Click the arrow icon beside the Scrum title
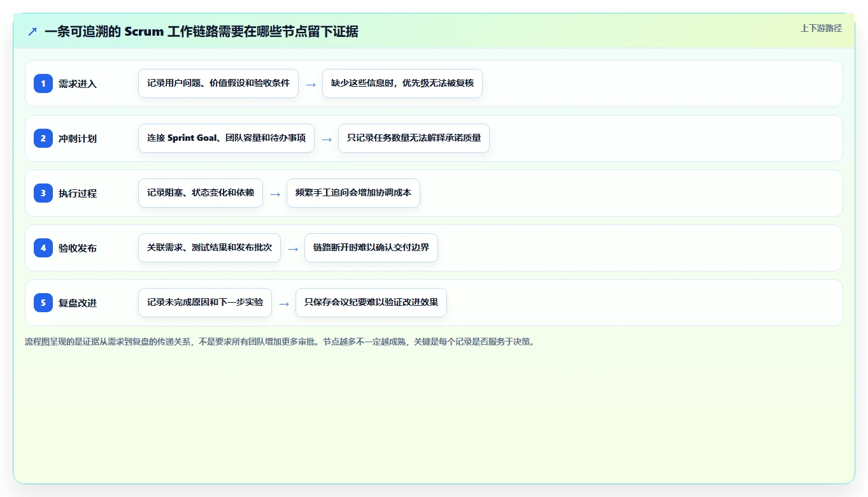Screen dimensions: 868x497 pyautogui.click(x=32, y=32)
